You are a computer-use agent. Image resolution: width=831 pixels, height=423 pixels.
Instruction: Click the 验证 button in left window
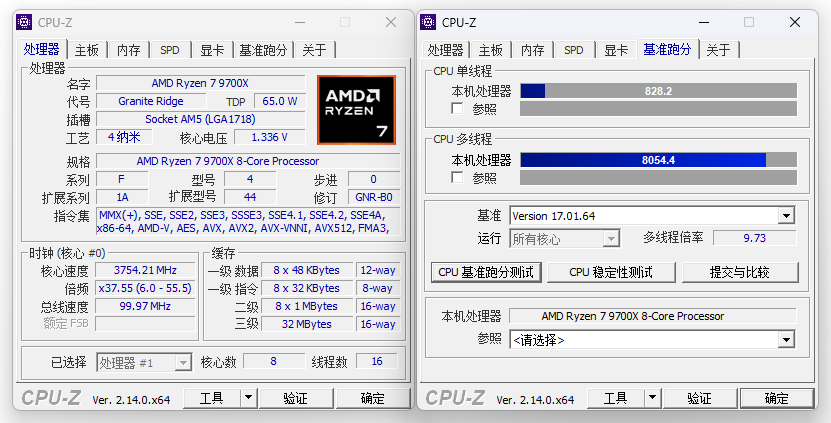pyautogui.click(x=296, y=398)
